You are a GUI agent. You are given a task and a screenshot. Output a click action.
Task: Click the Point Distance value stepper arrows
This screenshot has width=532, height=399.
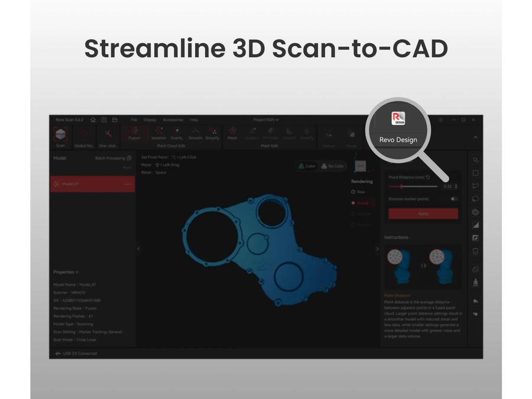(x=456, y=186)
